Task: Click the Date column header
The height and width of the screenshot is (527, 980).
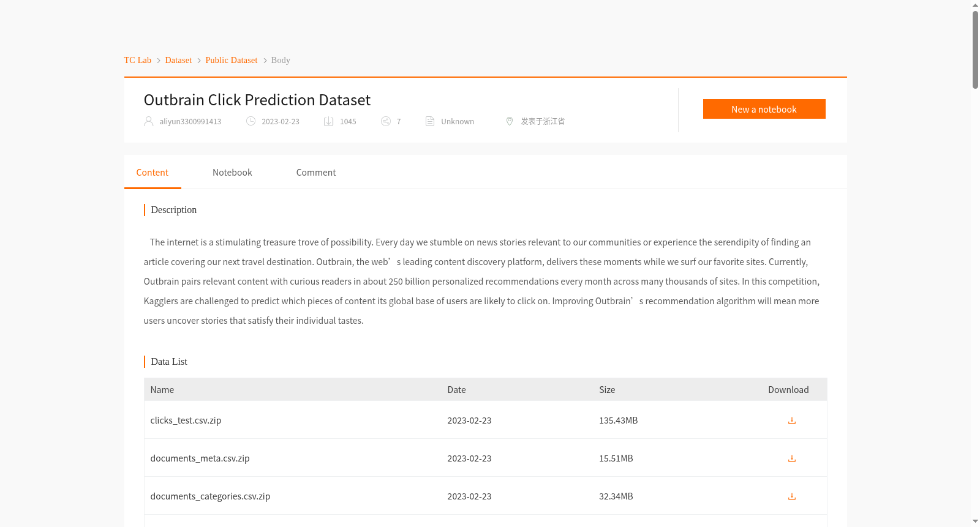Action: click(x=456, y=390)
